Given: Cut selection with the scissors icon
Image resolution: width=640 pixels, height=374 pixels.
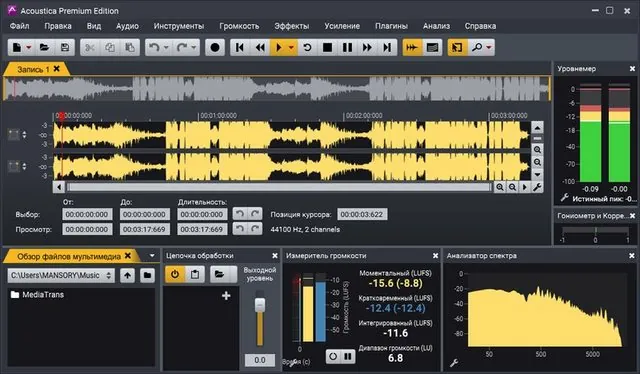Looking at the screenshot, I should pyautogui.click(x=90, y=47).
